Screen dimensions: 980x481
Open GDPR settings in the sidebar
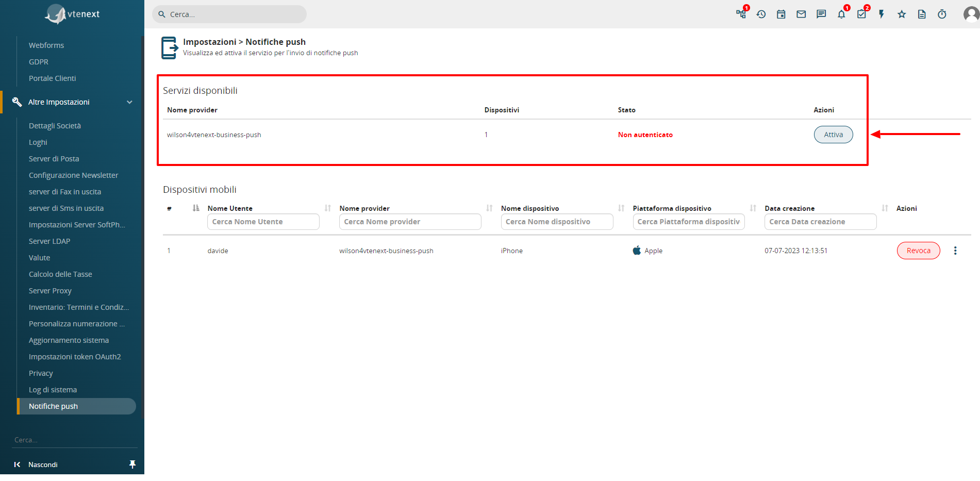click(39, 62)
